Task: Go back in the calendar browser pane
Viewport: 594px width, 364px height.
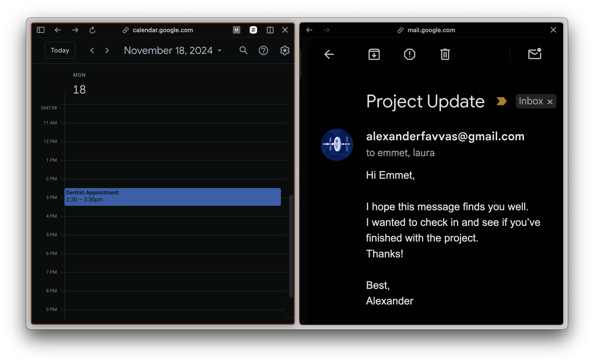Action: [x=58, y=30]
